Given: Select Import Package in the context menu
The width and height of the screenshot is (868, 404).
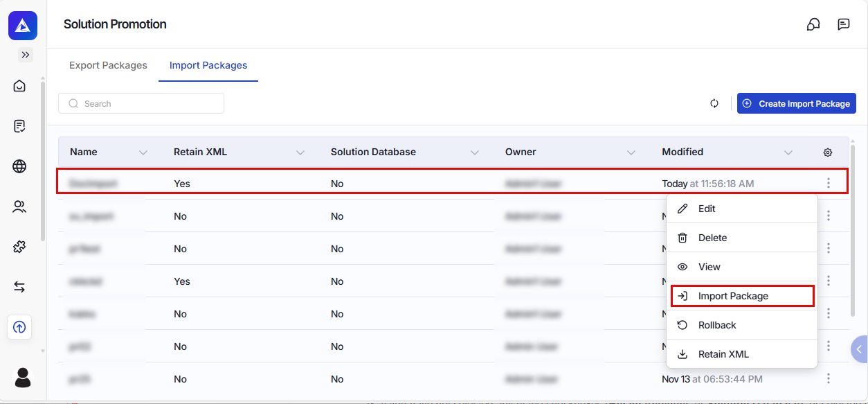Looking at the screenshot, I should coord(742,296).
